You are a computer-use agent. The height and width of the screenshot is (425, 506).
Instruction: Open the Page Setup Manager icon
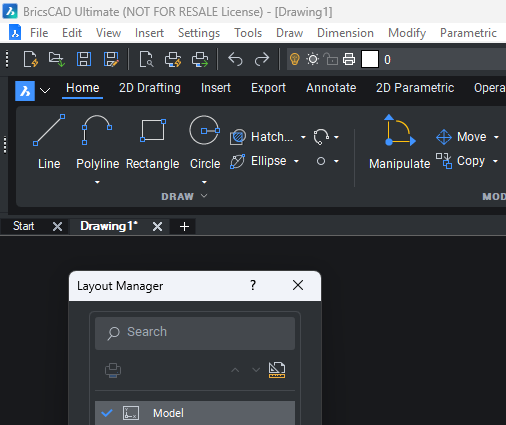tap(277, 370)
